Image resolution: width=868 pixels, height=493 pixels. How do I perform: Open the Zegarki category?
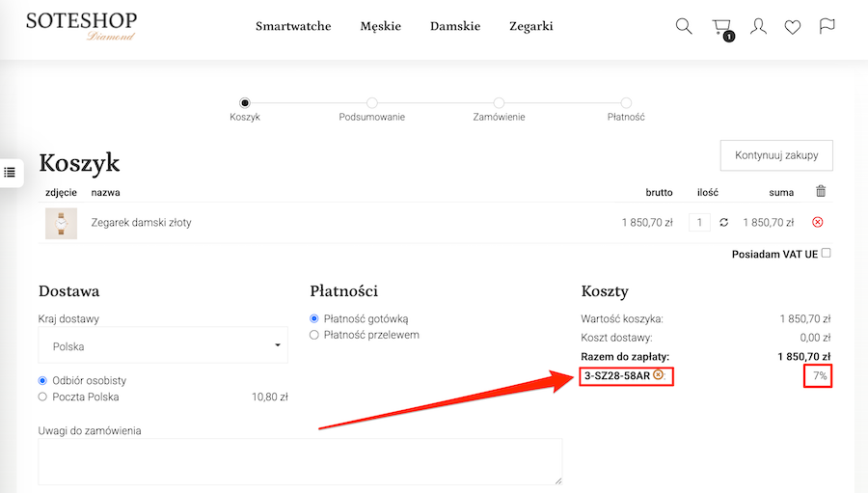coord(530,26)
